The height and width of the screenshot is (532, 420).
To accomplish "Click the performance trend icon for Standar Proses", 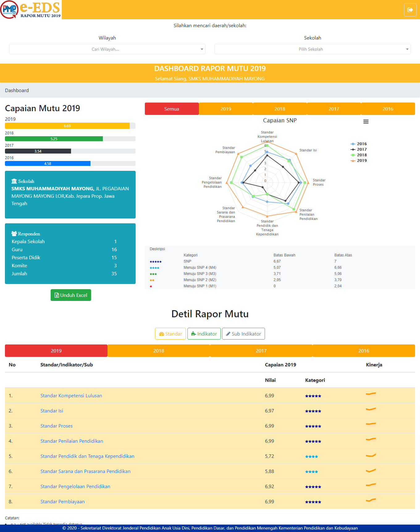I will [x=371, y=424].
